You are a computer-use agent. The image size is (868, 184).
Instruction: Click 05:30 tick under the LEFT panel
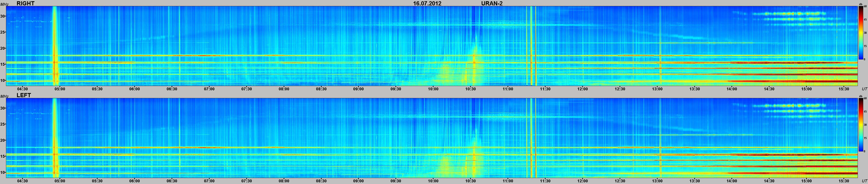(x=97, y=181)
